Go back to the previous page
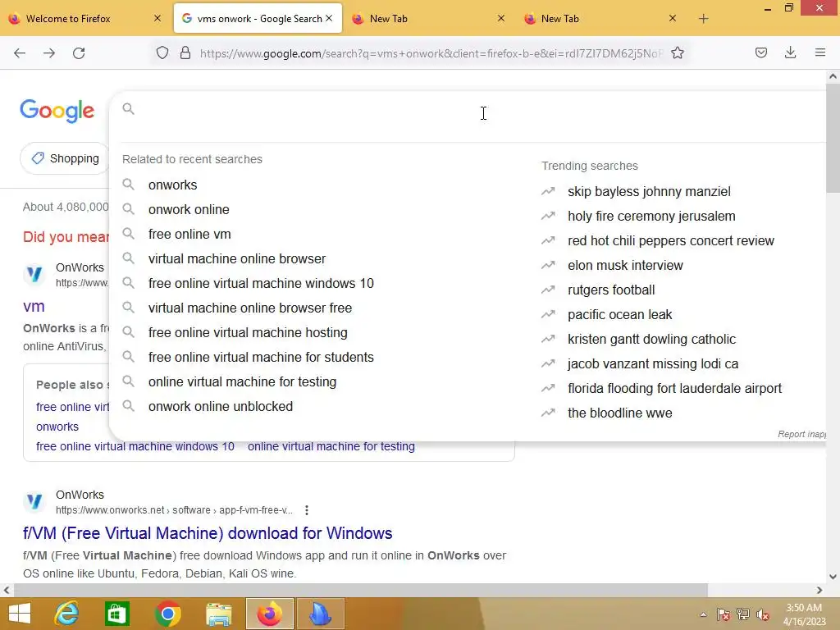840x630 pixels. pos(20,53)
